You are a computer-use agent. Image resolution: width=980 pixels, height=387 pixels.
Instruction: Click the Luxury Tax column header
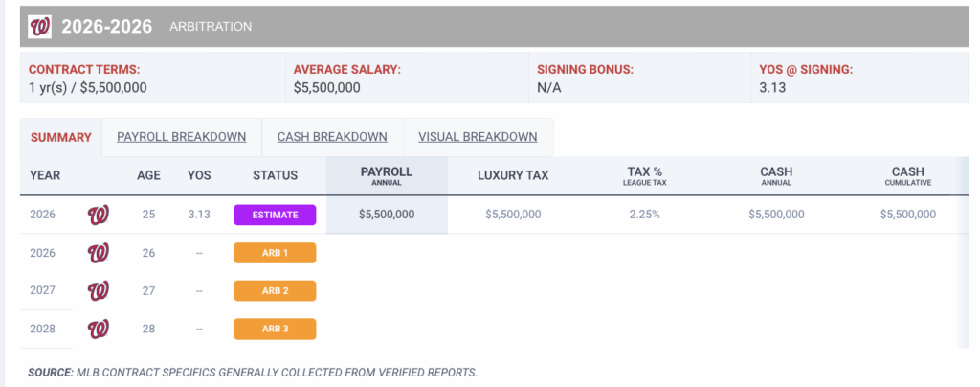(x=513, y=175)
